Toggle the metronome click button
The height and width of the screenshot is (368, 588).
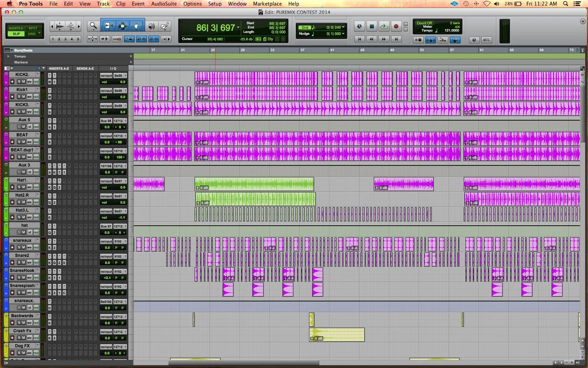[x=430, y=40]
